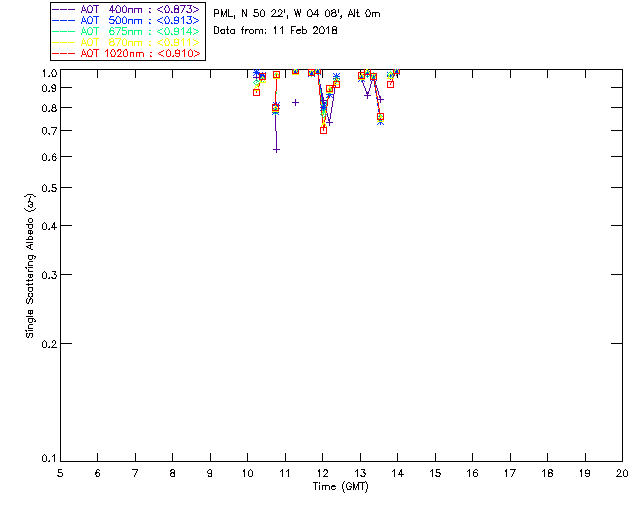Click the 'Data from: 11 Feb 2018' label
Screen dimensions: 640x512
[276, 31]
